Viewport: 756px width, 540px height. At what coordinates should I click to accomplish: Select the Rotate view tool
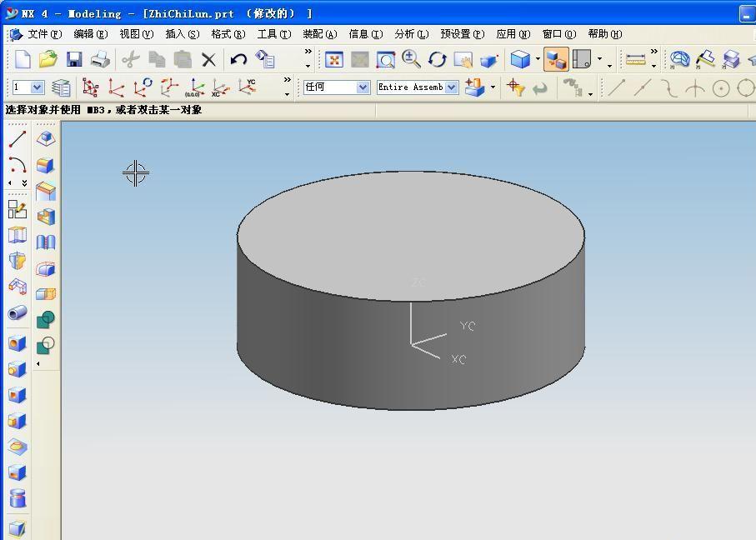(438, 59)
